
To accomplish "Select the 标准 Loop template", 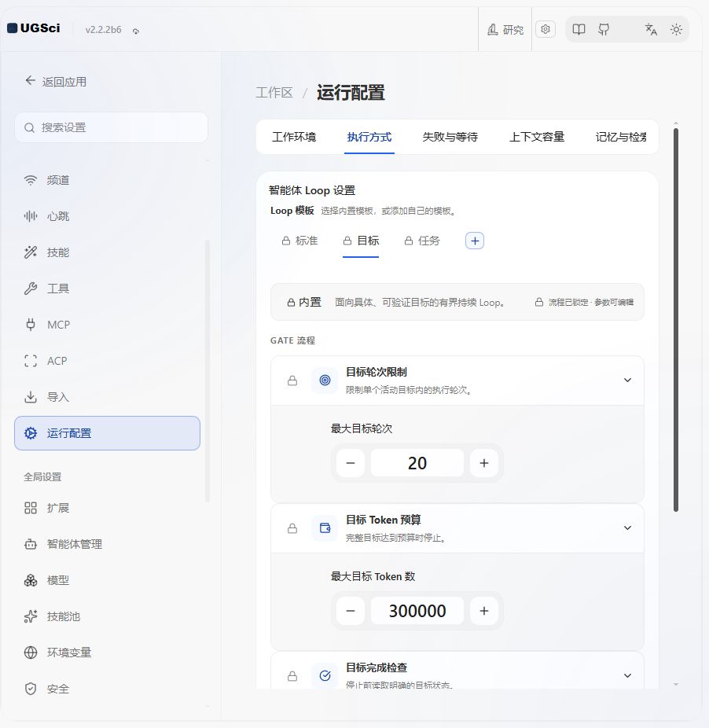I will click(x=300, y=241).
